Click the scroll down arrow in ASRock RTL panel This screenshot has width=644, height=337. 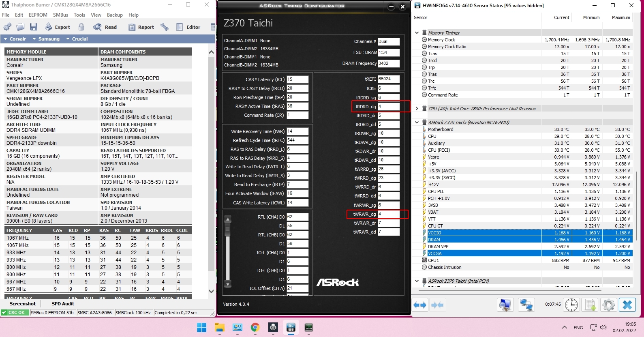coord(228,284)
